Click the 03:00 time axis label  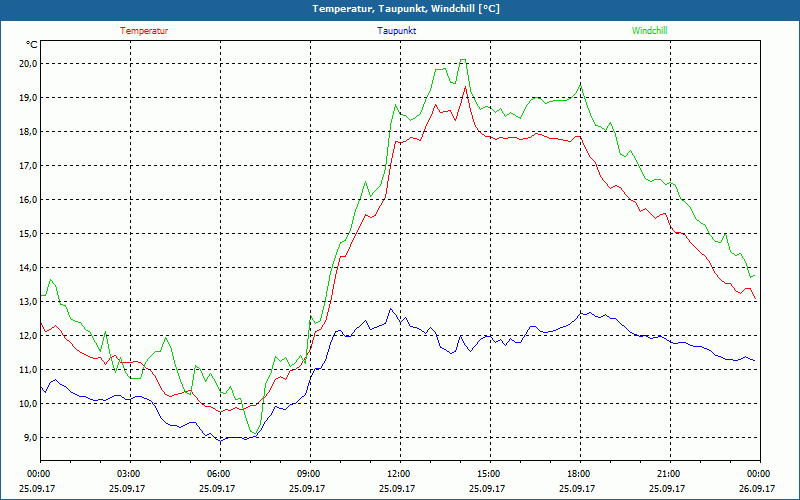pos(131,473)
